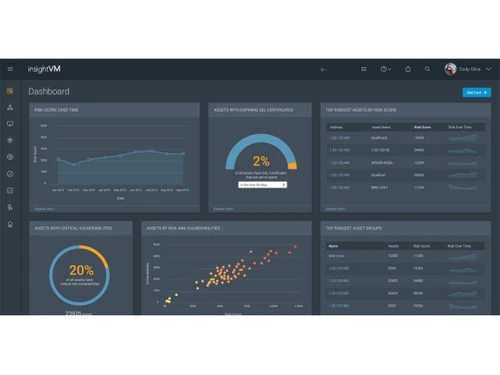This screenshot has width=500, height=375.
Task: Click assets count 12343 in groups table
Action: [x=393, y=256]
